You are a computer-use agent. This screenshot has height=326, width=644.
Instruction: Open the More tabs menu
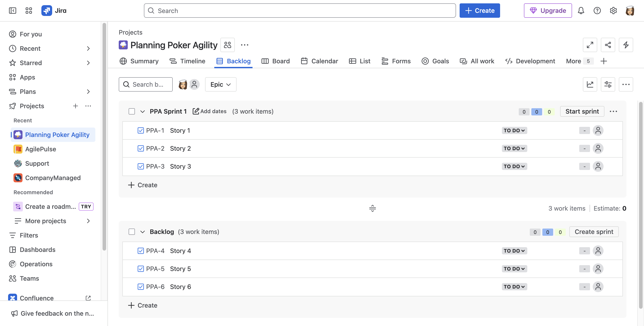579,61
